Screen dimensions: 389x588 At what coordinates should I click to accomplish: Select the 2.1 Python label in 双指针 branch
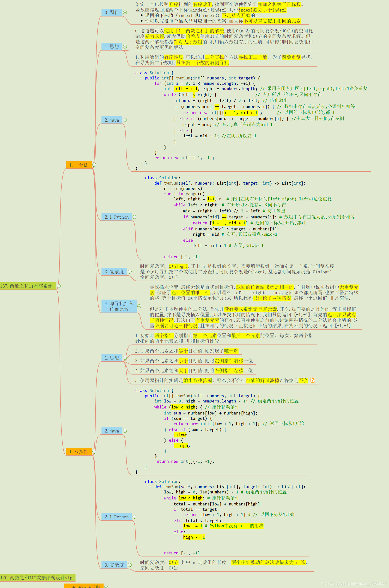coord(117,517)
